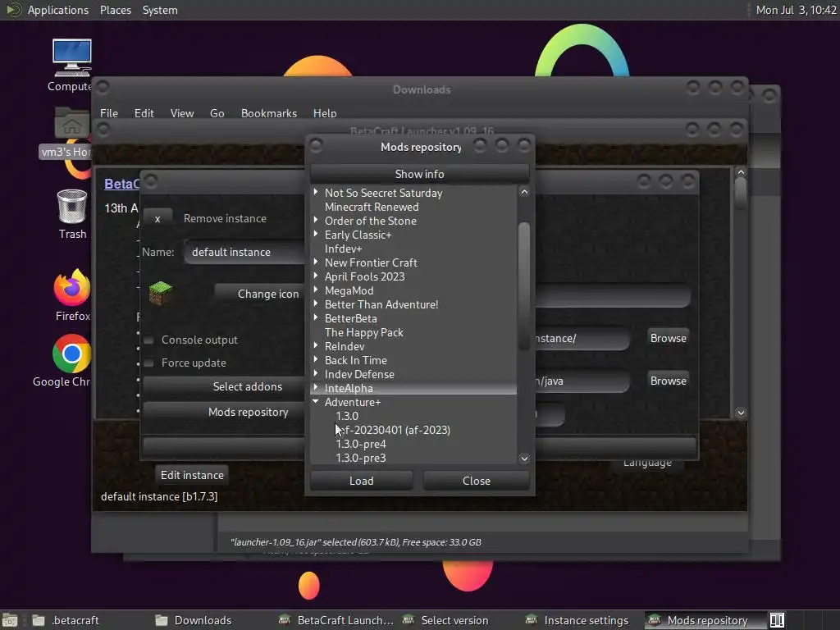Screen dimensions: 840x630
Task: Select af-20230401 (af-2023) version entry
Action: point(393,430)
